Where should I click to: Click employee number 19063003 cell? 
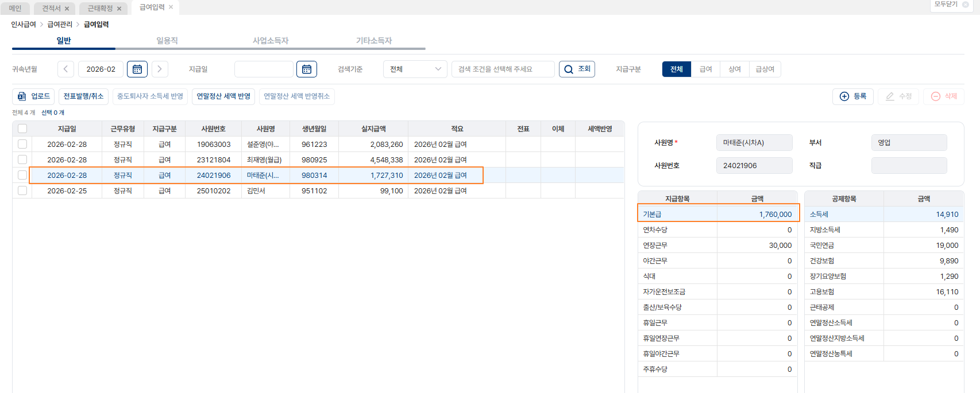pyautogui.click(x=213, y=144)
